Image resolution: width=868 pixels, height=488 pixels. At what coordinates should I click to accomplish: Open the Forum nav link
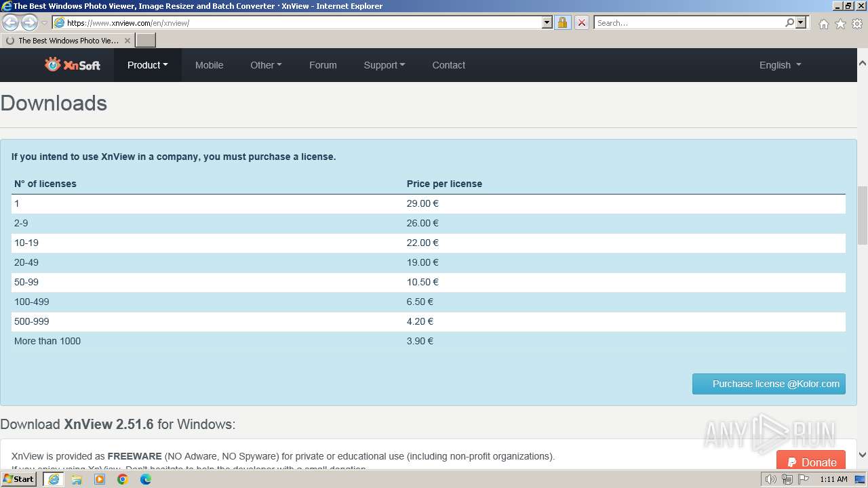[x=323, y=65]
